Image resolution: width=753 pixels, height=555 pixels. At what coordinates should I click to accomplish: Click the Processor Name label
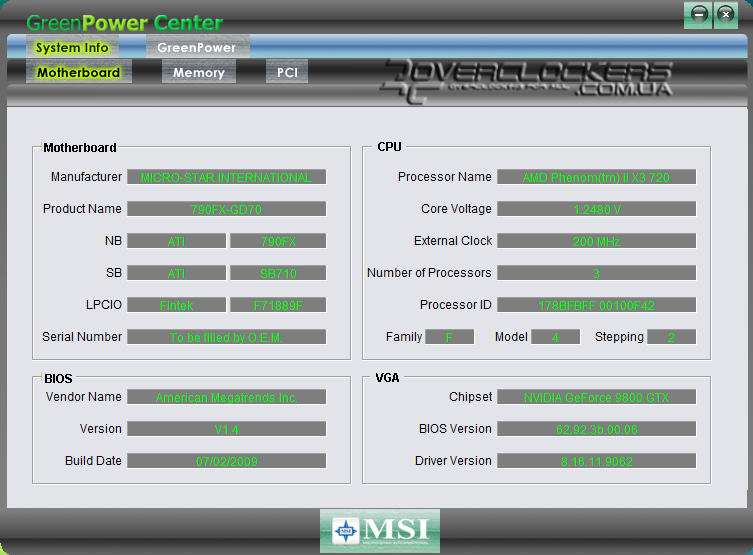click(445, 177)
